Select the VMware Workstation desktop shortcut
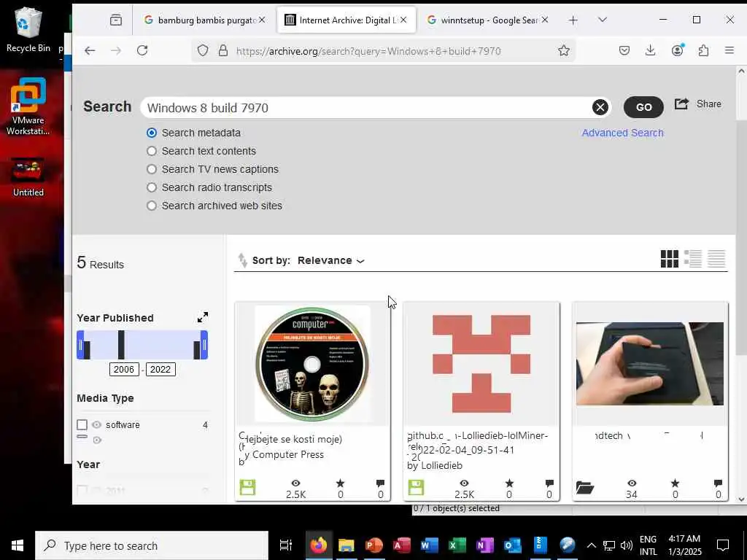This screenshot has width=747, height=560. (28, 106)
